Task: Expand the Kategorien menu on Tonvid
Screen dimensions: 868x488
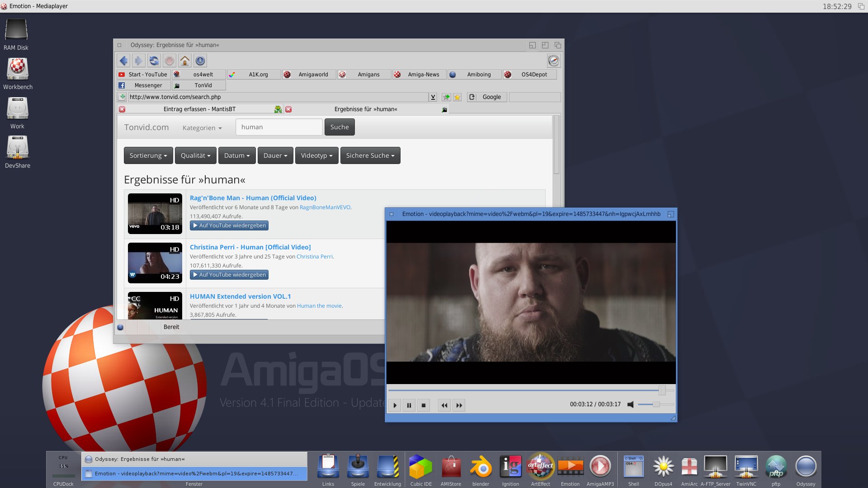Action: click(x=202, y=128)
